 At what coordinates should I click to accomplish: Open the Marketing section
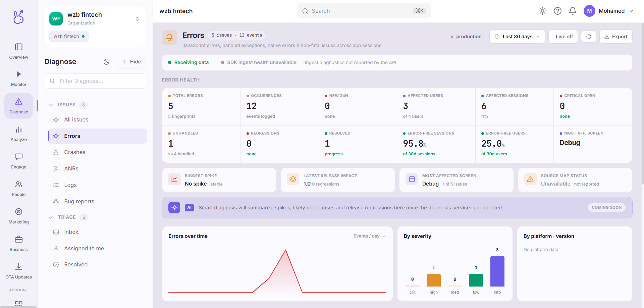[19, 216]
